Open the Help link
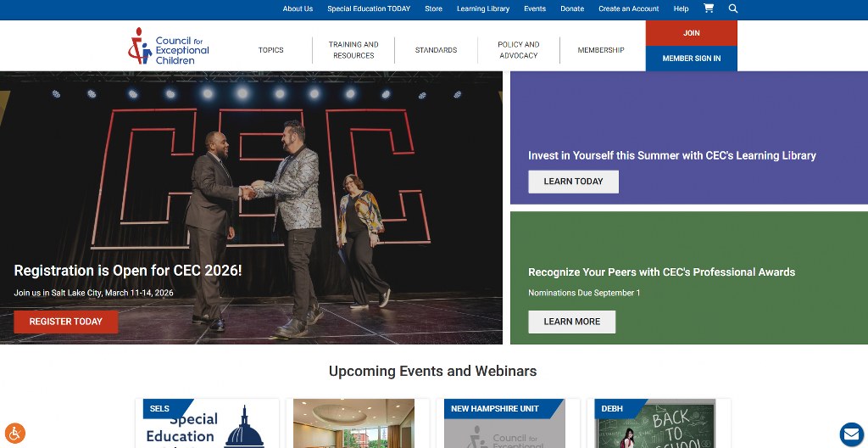The height and width of the screenshot is (448, 868). click(681, 8)
